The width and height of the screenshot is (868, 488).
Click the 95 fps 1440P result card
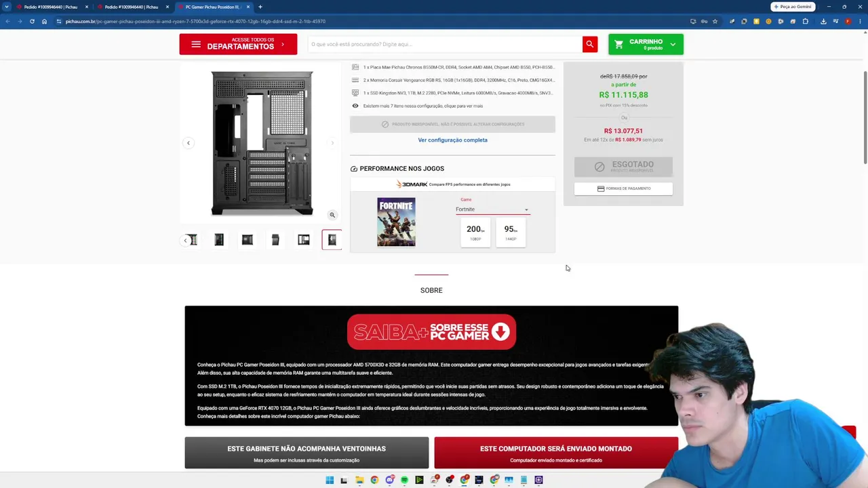511,232
